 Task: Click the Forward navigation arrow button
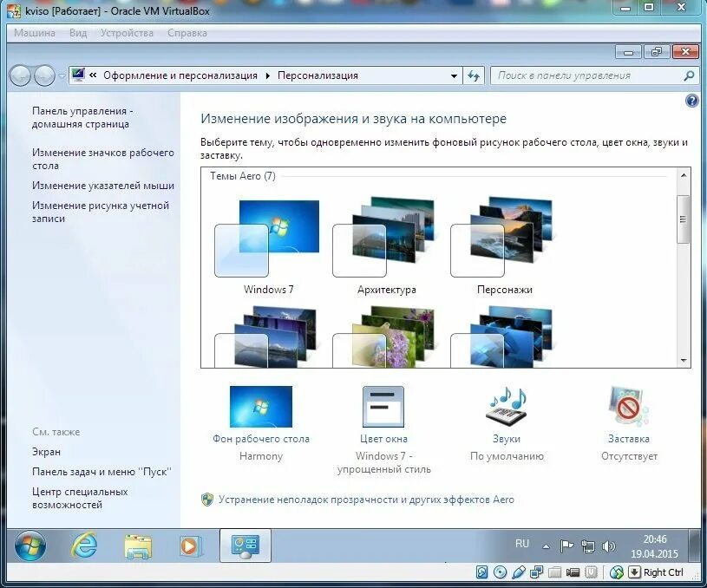(x=44, y=75)
